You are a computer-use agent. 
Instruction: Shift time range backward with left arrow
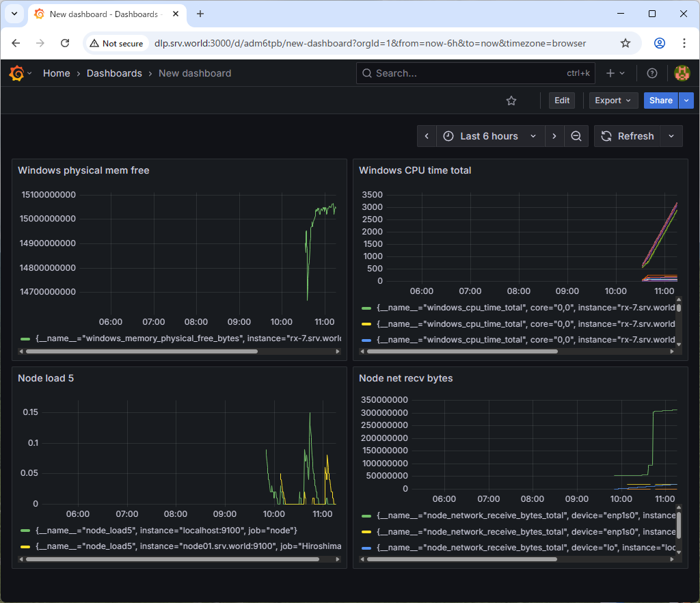point(427,136)
